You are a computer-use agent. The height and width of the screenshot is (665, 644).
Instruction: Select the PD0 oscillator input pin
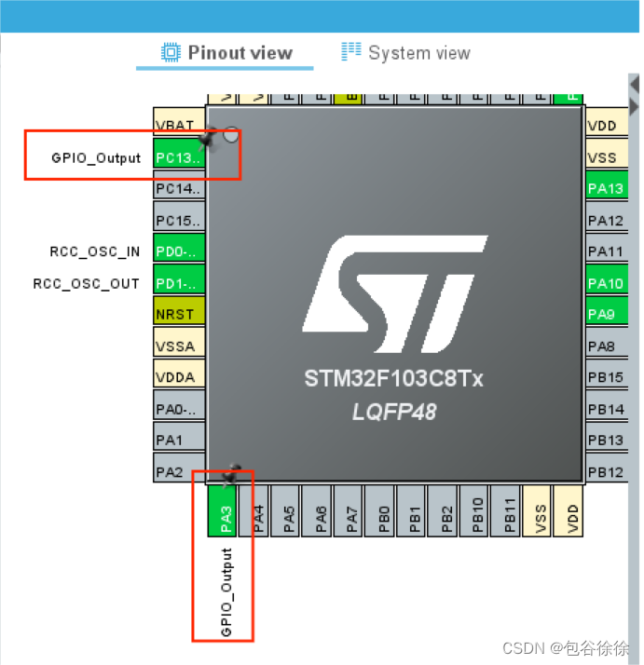tap(179, 247)
